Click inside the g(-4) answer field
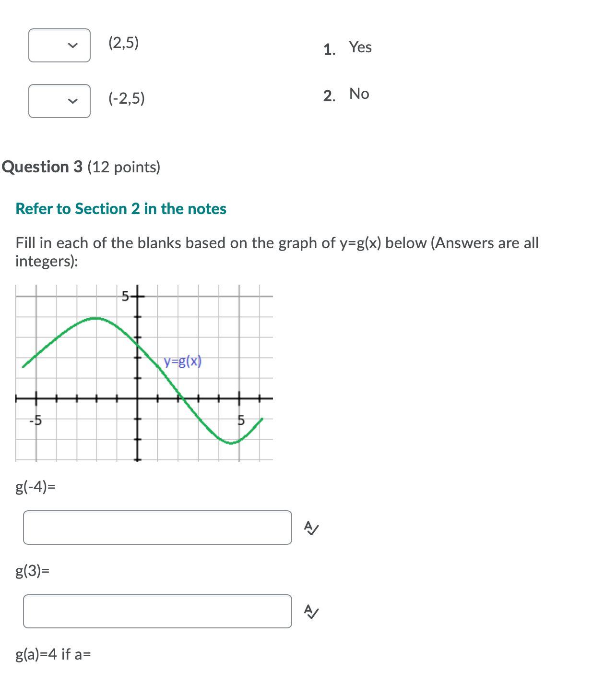 pyautogui.click(x=157, y=528)
